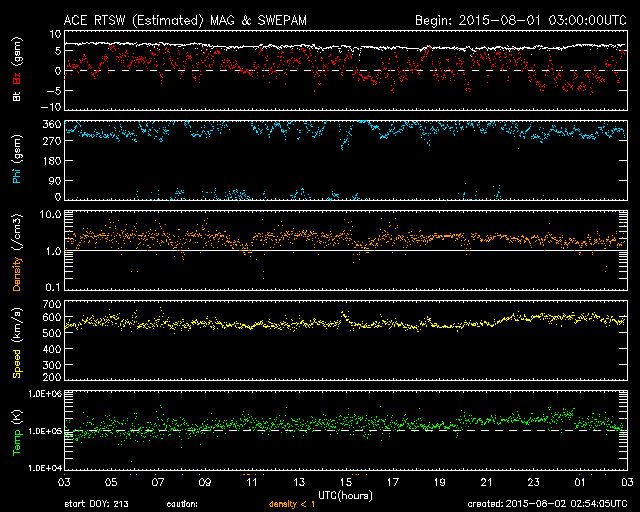Click the 700 speed tick label
Viewport: 640px width, 512px height.
point(53,303)
